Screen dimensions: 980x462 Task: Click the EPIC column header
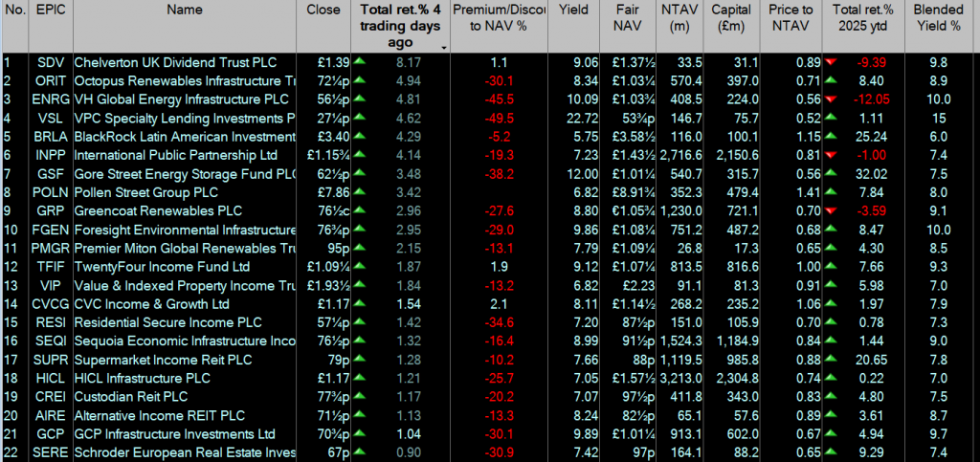[49, 11]
